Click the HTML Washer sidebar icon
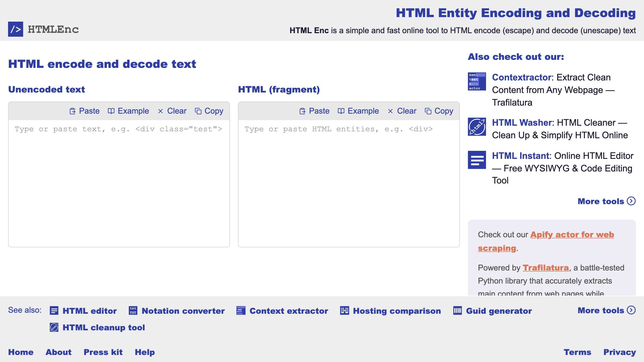This screenshot has height=362, width=644. pos(477,127)
